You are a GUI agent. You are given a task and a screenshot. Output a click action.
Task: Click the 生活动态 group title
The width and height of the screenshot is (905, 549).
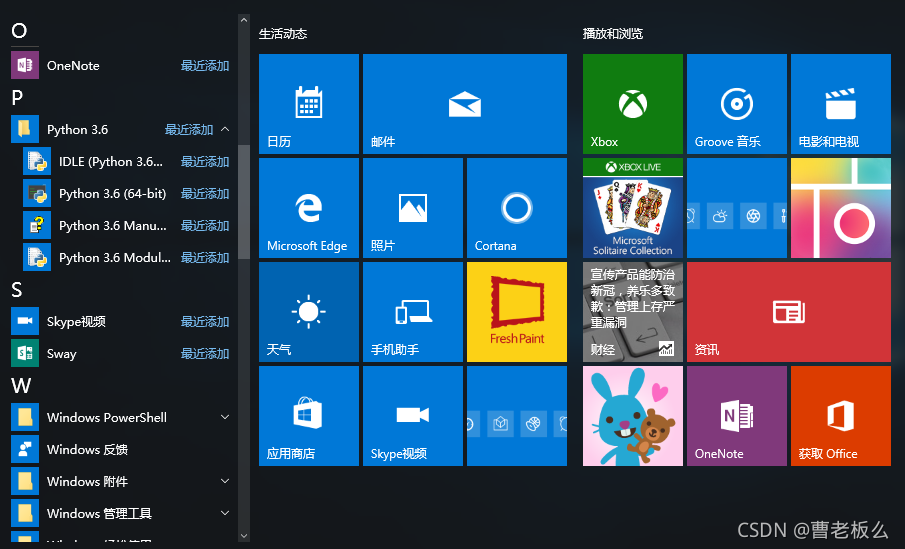[x=283, y=33]
